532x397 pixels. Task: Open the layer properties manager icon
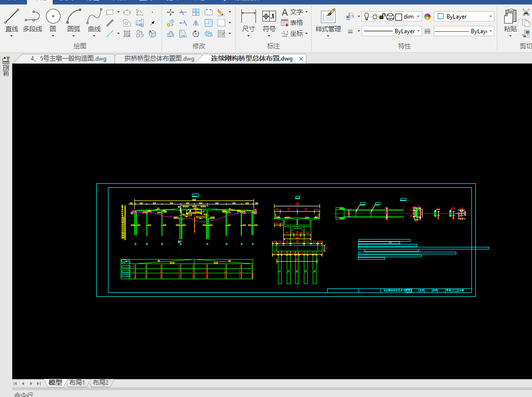pyautogui.click(x=350, y=16)
